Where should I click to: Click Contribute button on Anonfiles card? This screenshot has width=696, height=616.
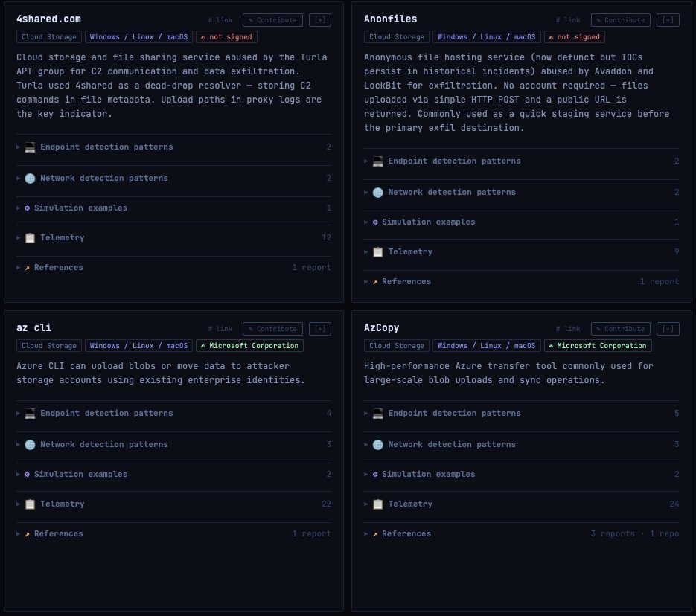coord(621,20)
